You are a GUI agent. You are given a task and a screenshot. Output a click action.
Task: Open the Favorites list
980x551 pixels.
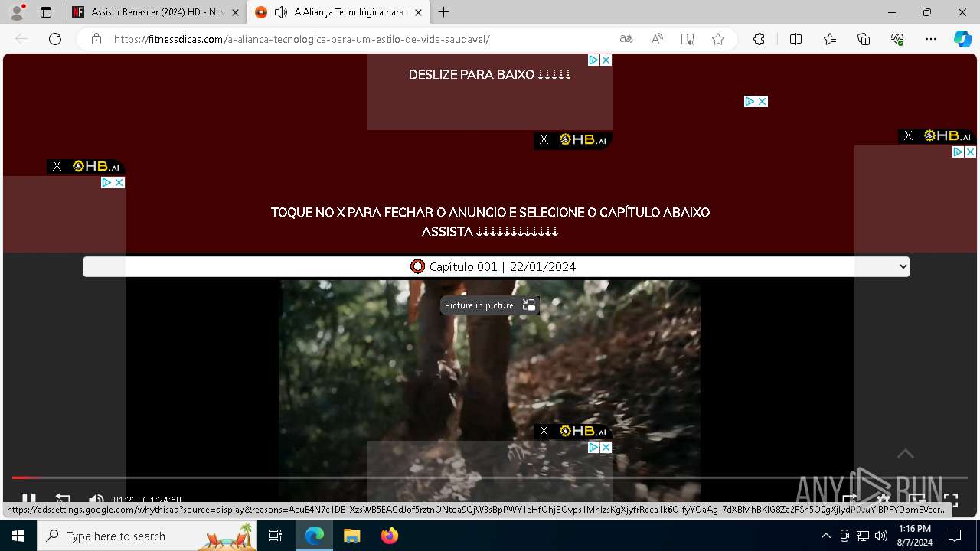click(830, 39)
